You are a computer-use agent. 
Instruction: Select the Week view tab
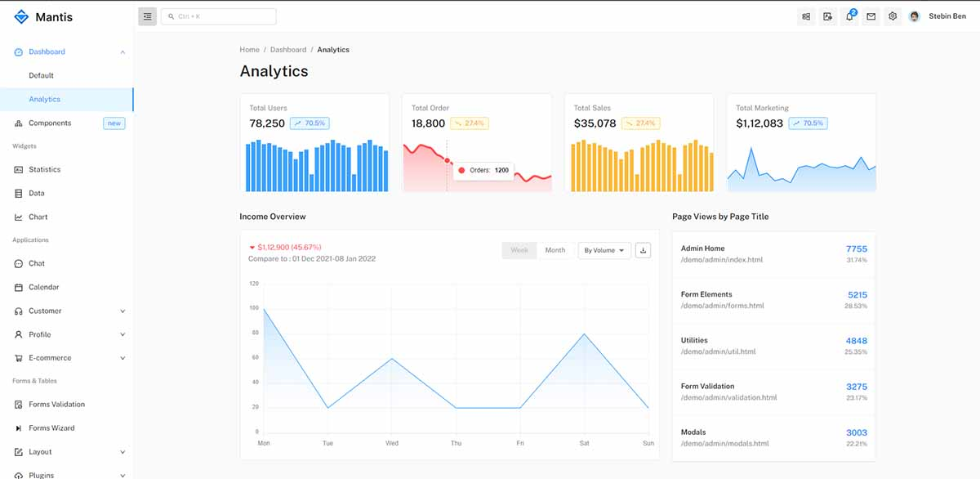[519, 250]
